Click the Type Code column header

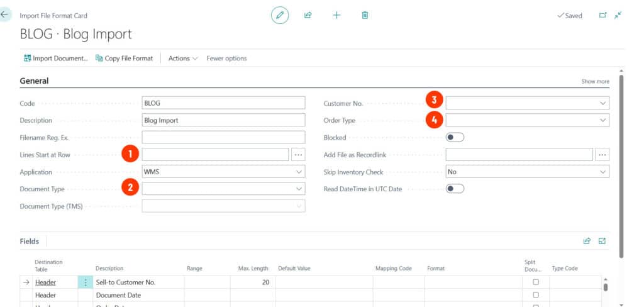pos(565,269)
